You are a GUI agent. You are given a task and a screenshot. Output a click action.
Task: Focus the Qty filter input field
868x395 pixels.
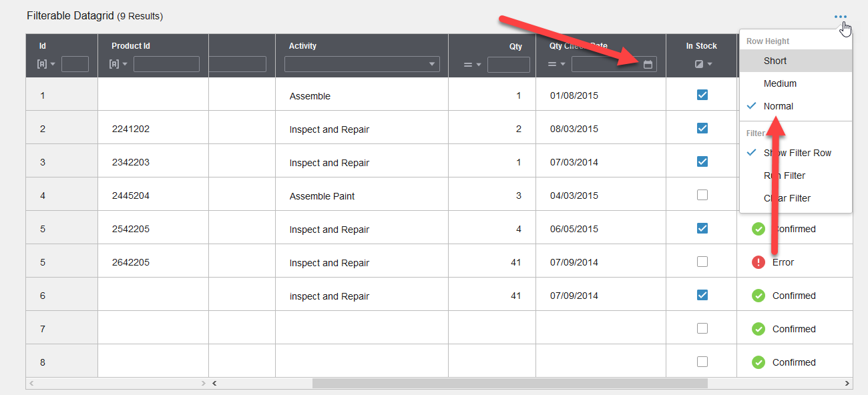[509, 64]
